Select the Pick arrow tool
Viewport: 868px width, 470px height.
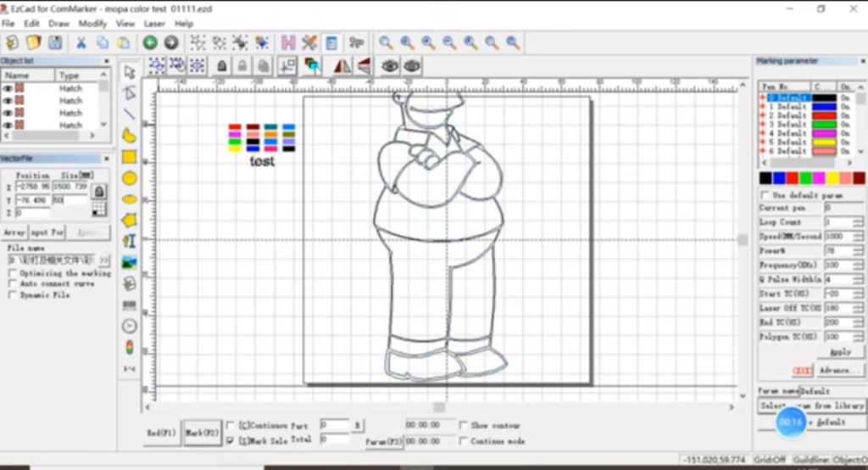click(130, 72)
